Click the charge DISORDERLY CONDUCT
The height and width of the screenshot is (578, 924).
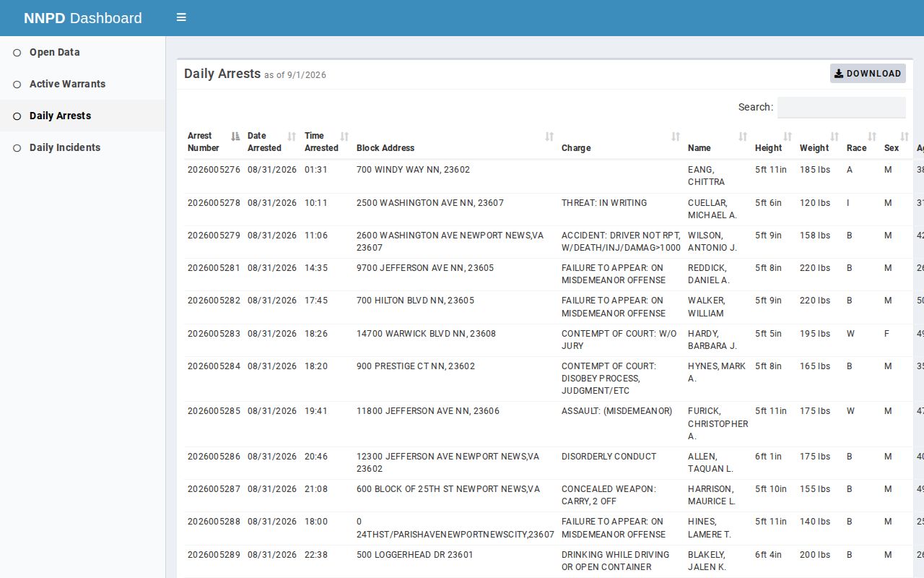coord(609,457)
